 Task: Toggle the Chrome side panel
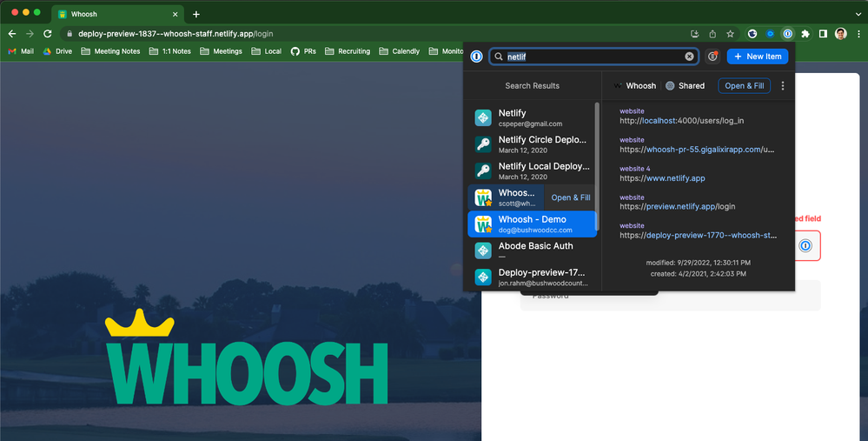tap(823, 34)
